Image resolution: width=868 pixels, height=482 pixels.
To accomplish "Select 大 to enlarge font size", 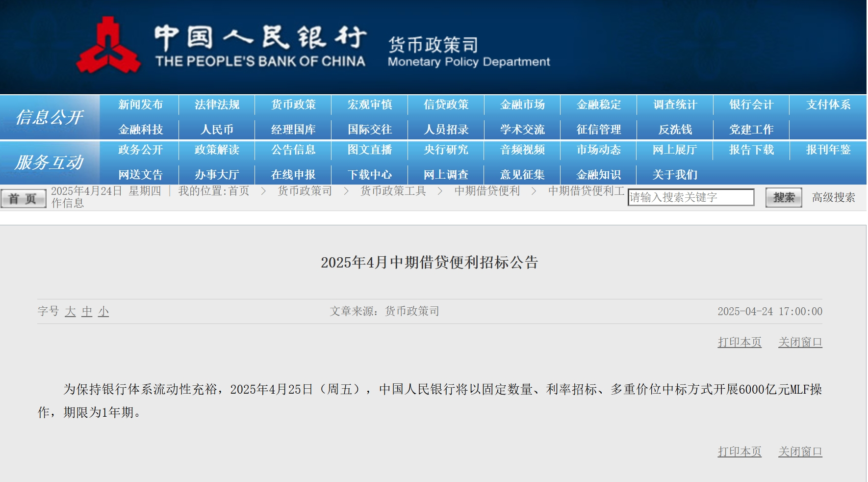I will pyautogui.click(x=71, y=311).
